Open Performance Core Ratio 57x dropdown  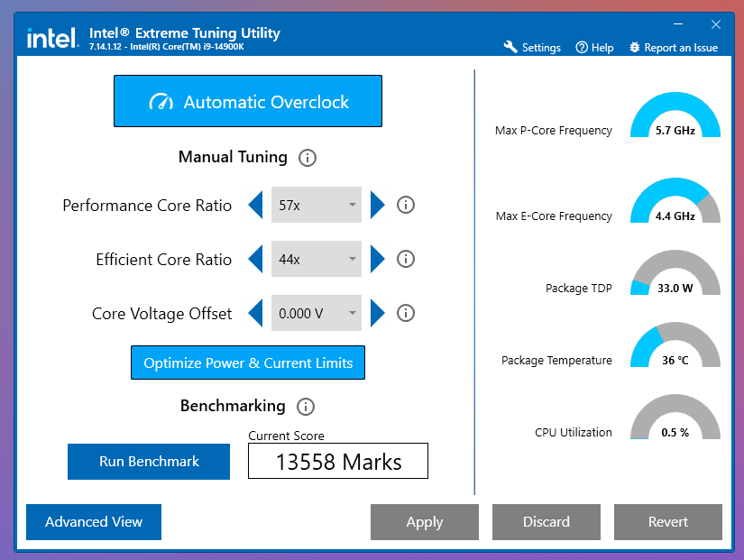pyautogui.click(x=317, y=205)
